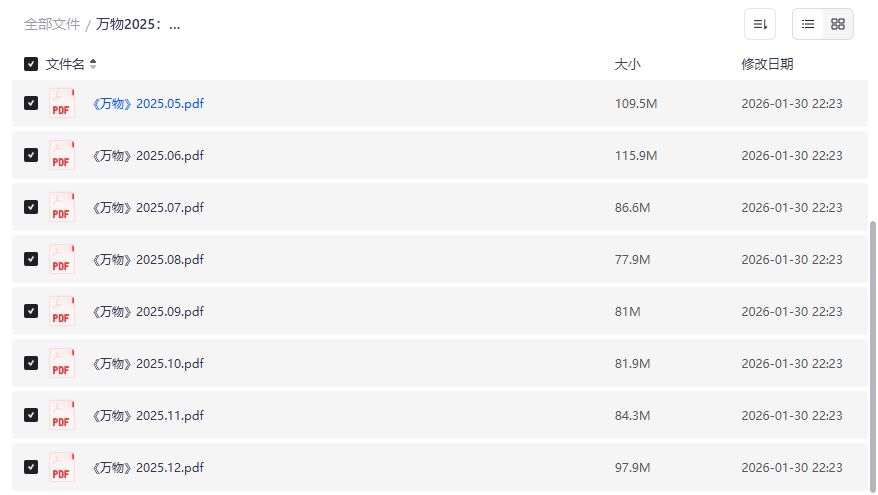
Task: Click the PDF icon of 《万物》2025.12.pdf
Action: pos(62,467)
